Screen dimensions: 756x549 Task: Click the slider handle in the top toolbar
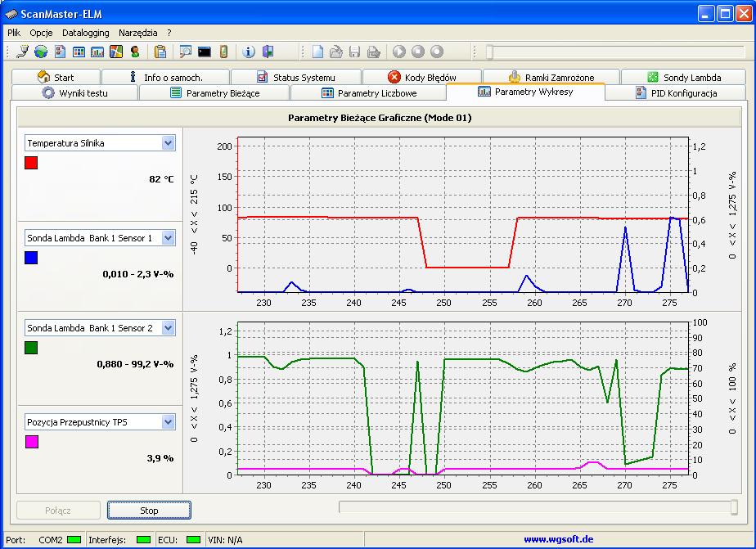pyautogui.click(x=489, y=52)
